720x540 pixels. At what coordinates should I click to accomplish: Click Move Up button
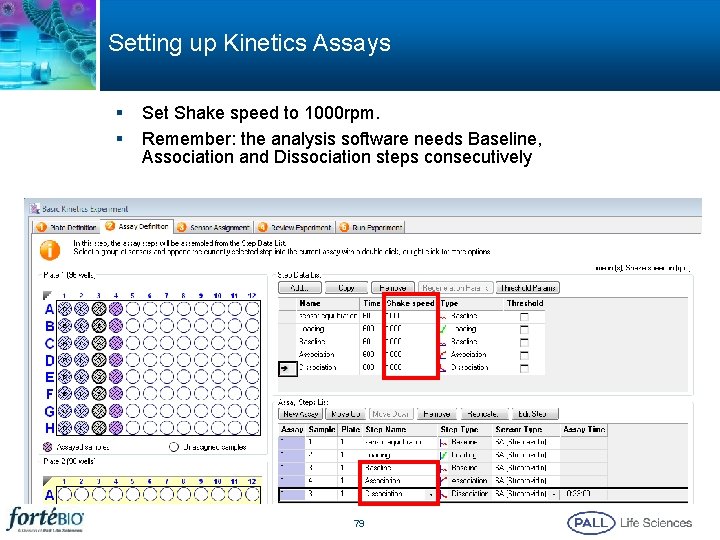[x=345, y=414]
